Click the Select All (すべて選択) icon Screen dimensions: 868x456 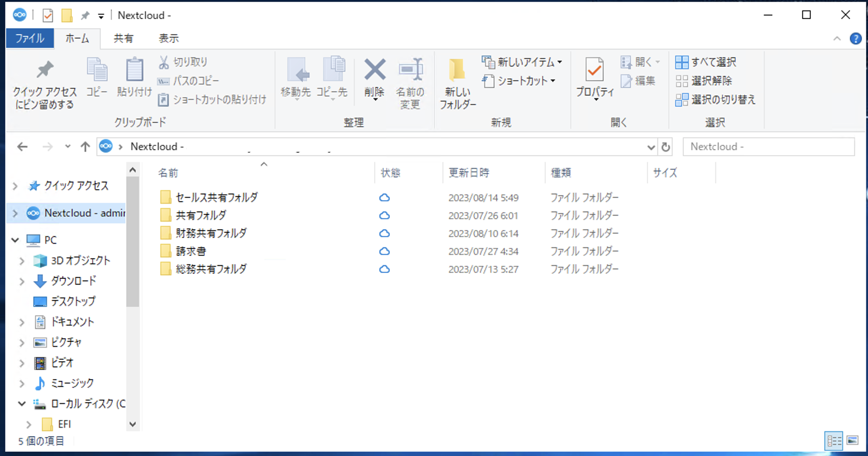682,62
